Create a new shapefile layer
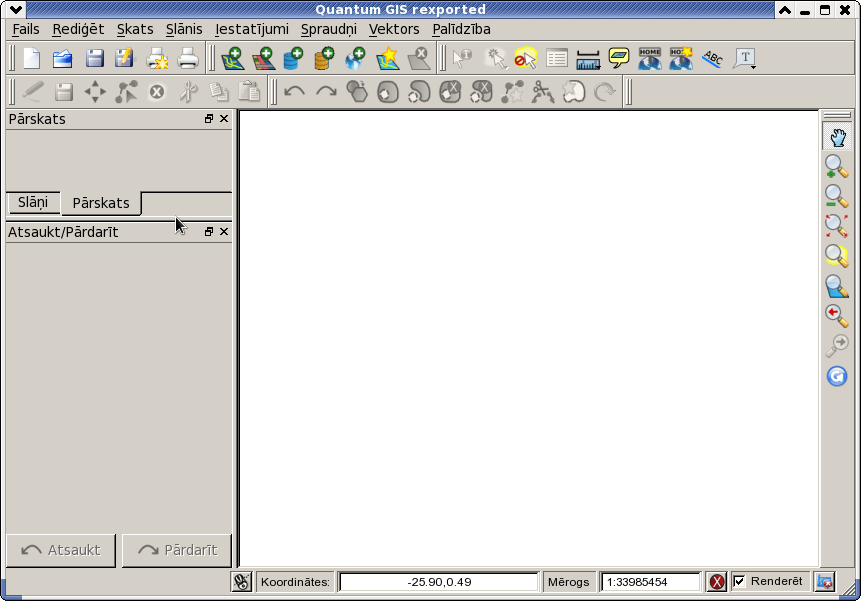Screen dimensions: 861x601 click(388, 58)
